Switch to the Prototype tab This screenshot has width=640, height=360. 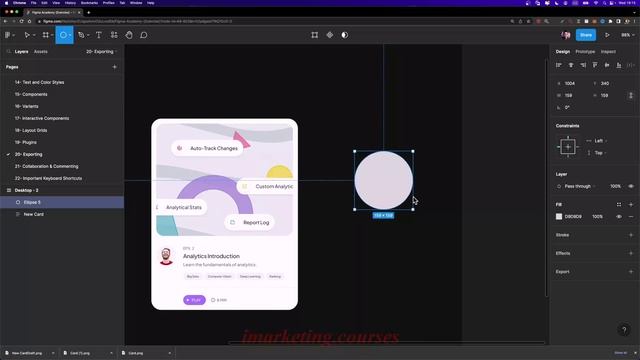pyautogui.click(x=585, y=52)
